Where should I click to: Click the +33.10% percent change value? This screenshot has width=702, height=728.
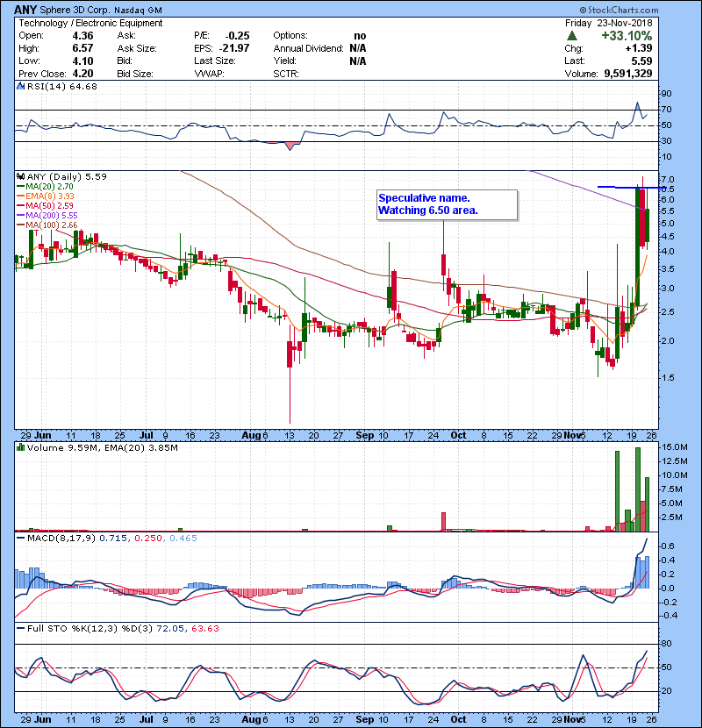click(627, 36)
